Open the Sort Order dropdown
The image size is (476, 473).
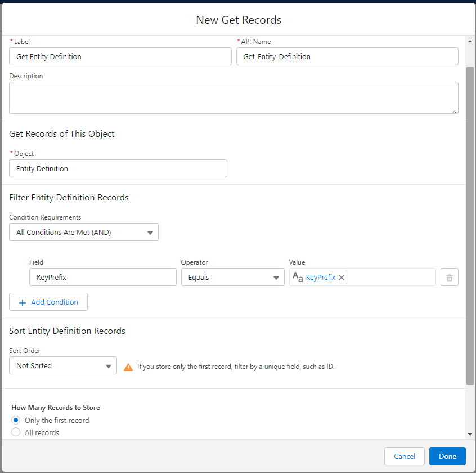click(63, 365)
